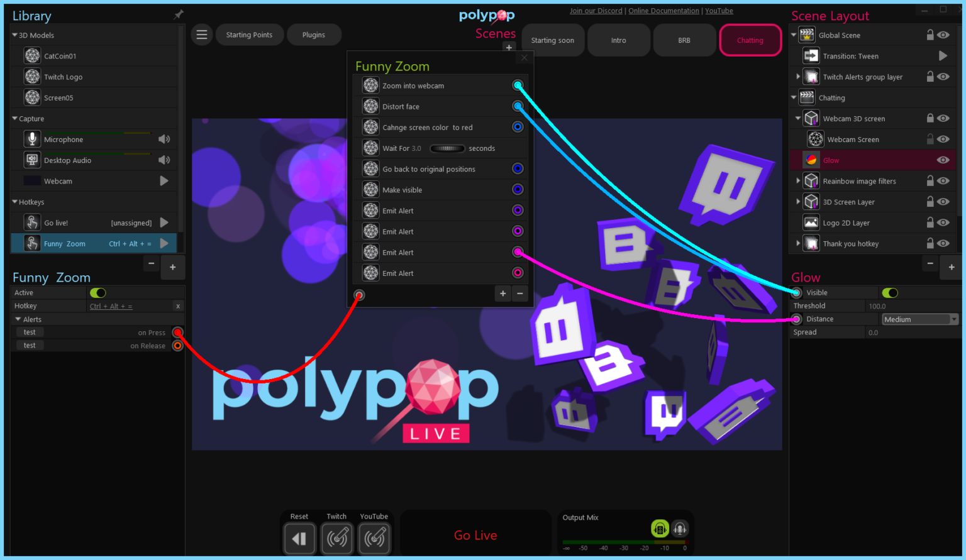Disable the Zoom into webcam action toggle
This screenshot has width=966, height=560.
coord(518,85)
